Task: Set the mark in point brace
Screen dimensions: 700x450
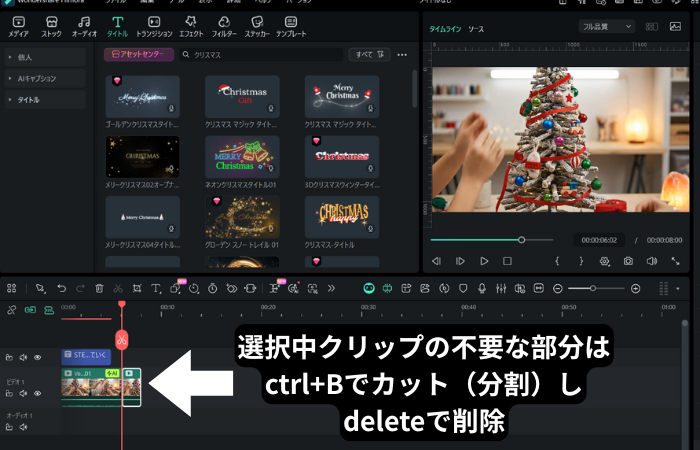Action: (557, 261)
